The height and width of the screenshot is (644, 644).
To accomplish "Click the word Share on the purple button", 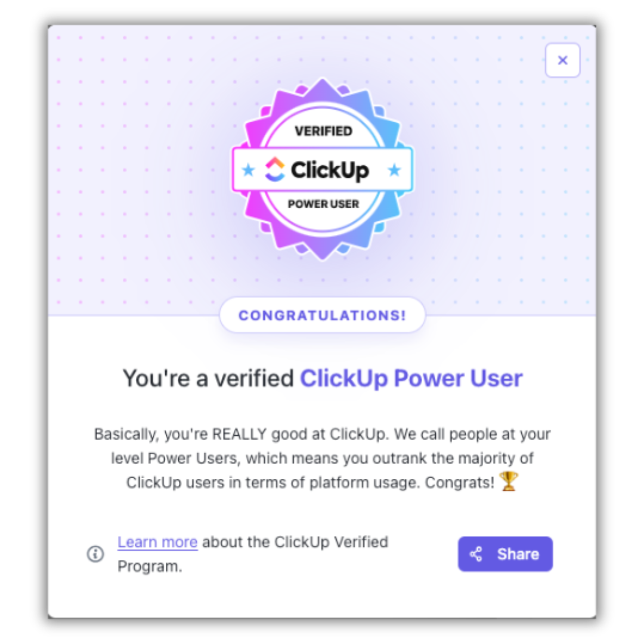I will point(518,554).
